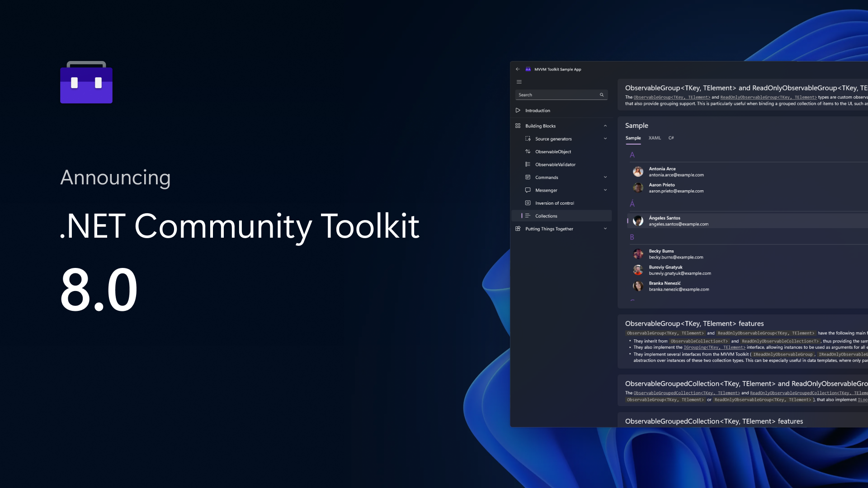Expand the Putting Things Together section
Viewport: 868px width, 488px height.
(605, 229)
